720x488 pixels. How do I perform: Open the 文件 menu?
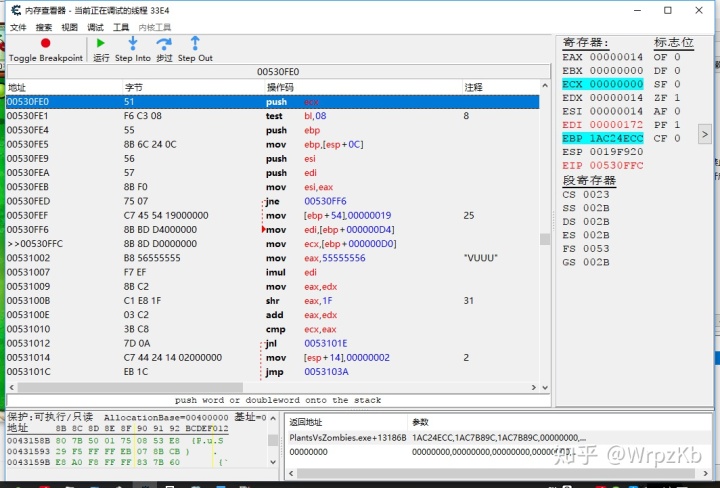point(18,28)
